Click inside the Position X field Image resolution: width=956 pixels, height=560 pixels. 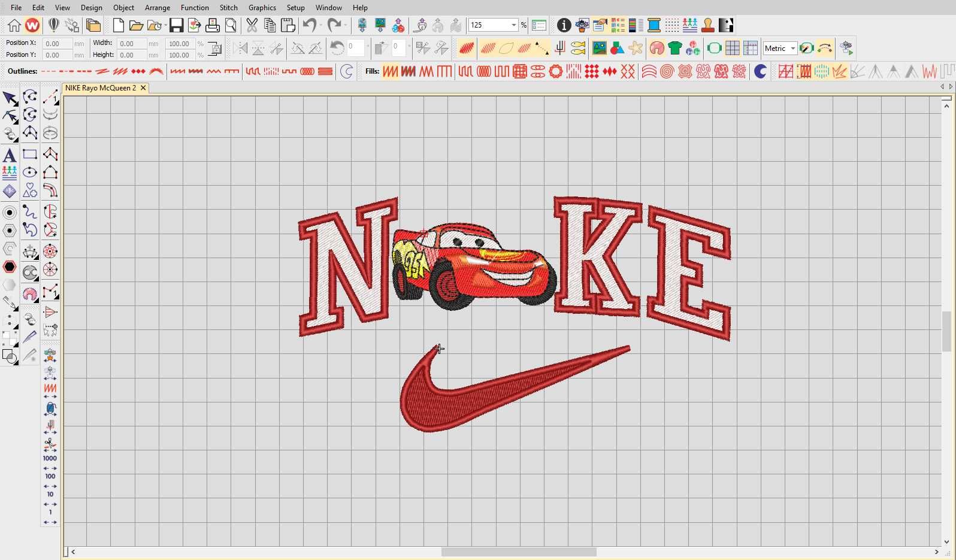coord(58,43)
